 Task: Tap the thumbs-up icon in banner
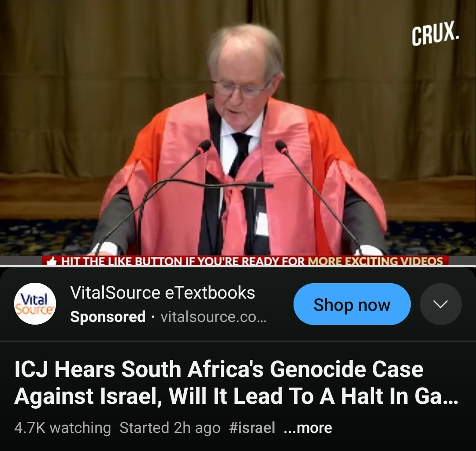pos(52,261)
